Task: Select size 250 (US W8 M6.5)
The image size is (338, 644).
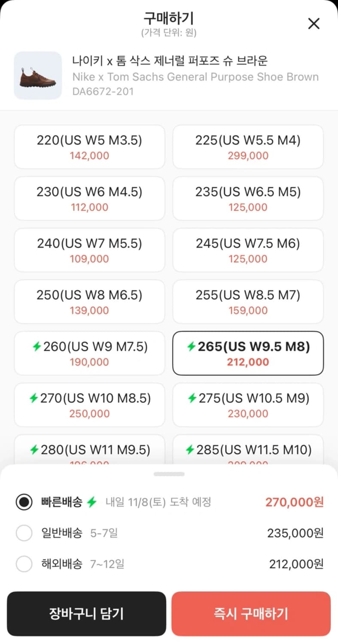Action: pos(89,301)
